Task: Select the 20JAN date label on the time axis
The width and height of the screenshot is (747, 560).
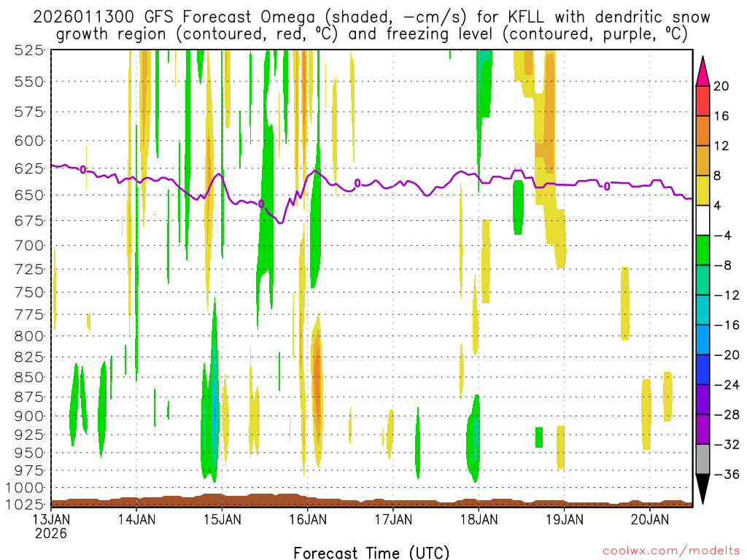Action: tap(649, 520)
